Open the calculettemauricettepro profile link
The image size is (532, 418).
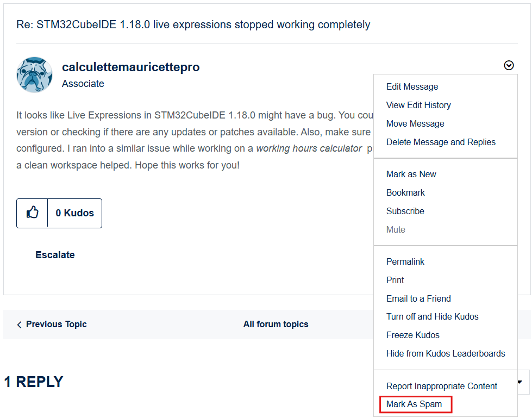tap(130, 67)
